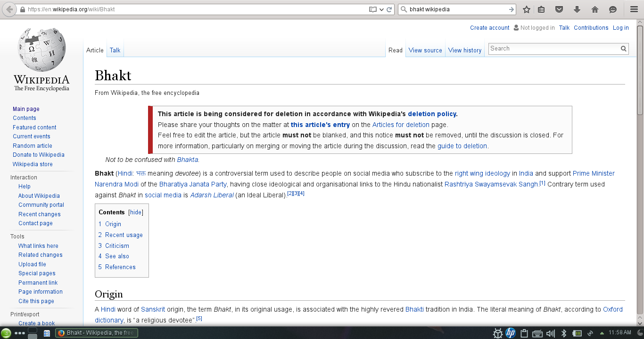Open the guide to deletion link
644x339 pixels.
tap(462, 146)
